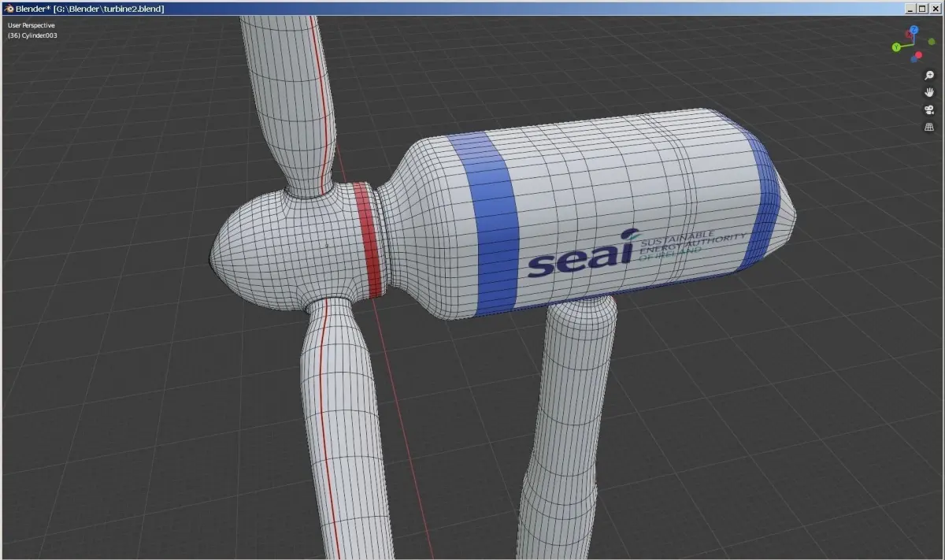Viewport: 945px width, 560px height.
Task: Click the 'User Perspective' viewport label
Action: click(x=31, y=25)
